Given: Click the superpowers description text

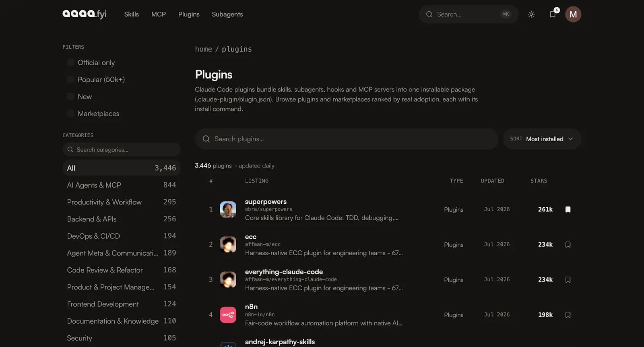Looking at the screenshot, I should point(322,218).
